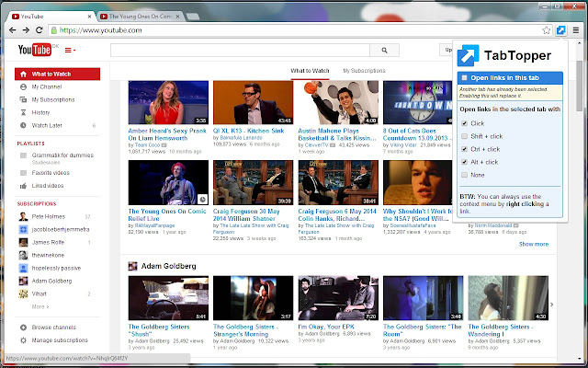Click the browser back arrow
Screen dimensions: 588x368
(12, 30)
